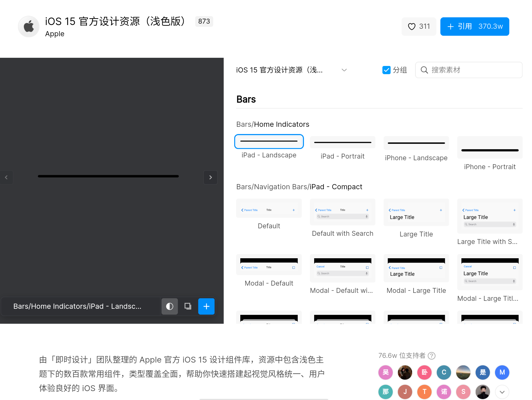Image resolution: width=532 pixels, height=400 pixels.
Task: Click the Apple logo avatar
Action: pos(29,26)
